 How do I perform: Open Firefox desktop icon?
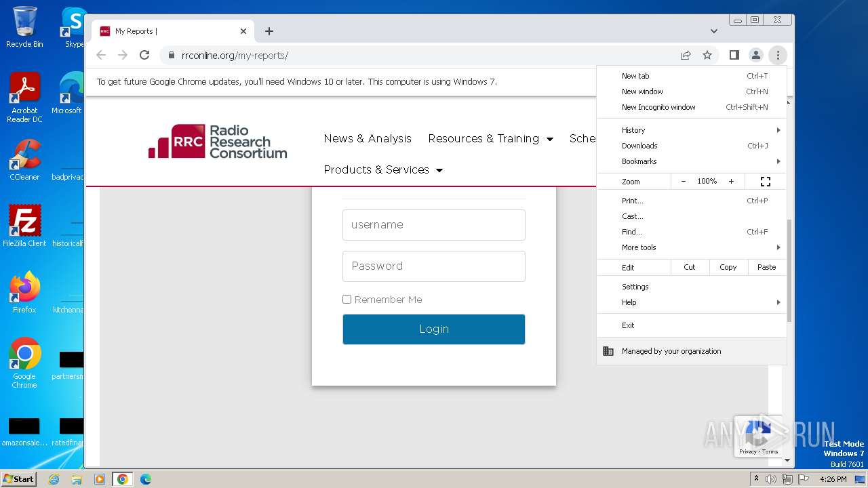point(24,293)
